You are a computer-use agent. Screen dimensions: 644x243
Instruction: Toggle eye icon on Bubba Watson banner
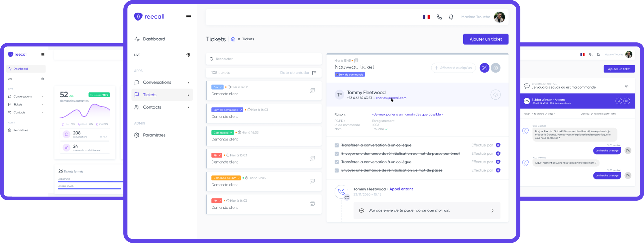pyautogui.click(x=627, y=101)
